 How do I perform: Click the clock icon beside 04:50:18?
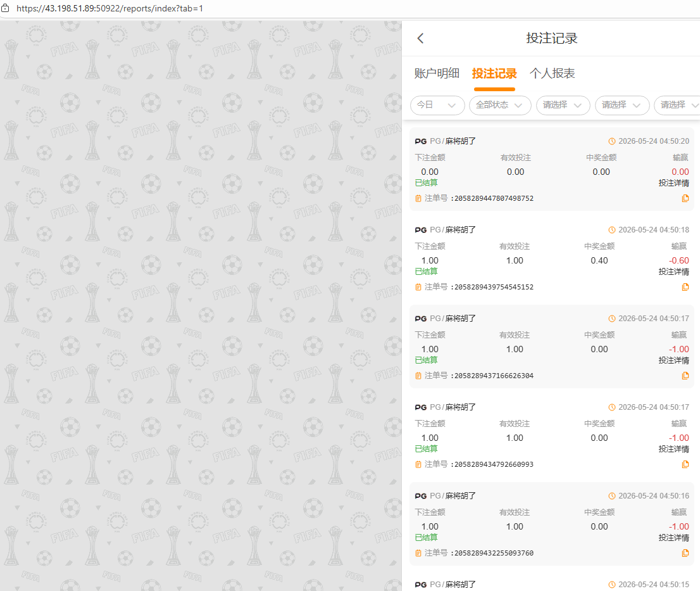(612, 230)
